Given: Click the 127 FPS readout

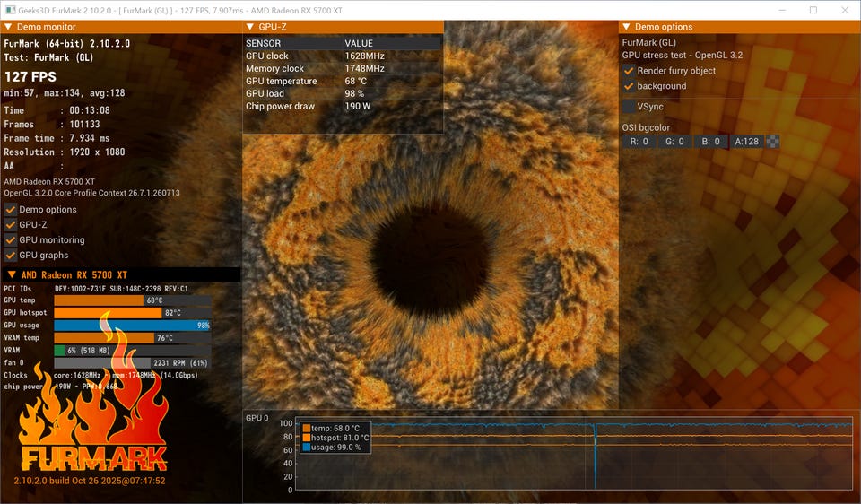Looking at the screenshot, I should click(30, 77).
